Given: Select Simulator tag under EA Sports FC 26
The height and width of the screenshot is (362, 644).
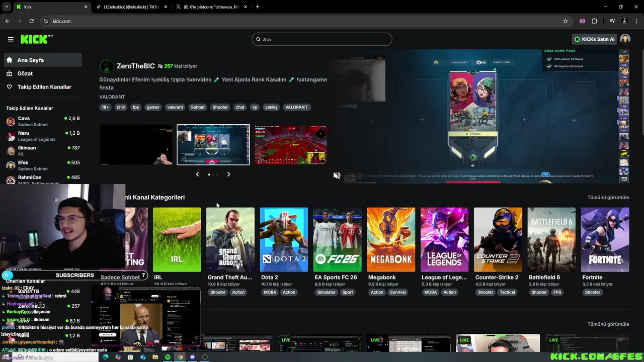Looking at the screenshot, I should pos(326,292).
